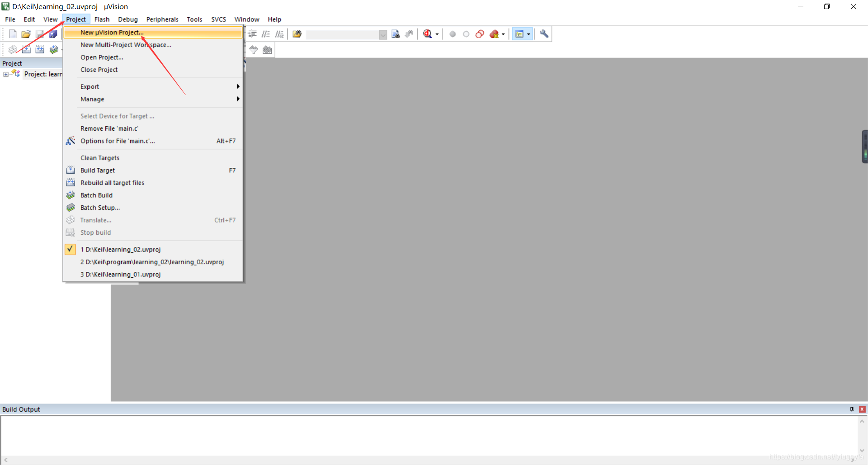Open the Find in Files binoculars icon
Screen dimensions: 868x465
click(297, 34)
